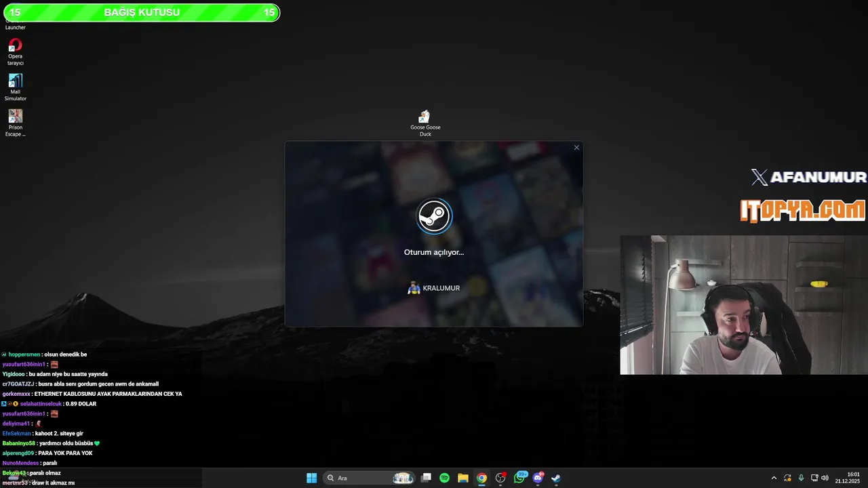Open Spotify from the taskbar
Viewport: 868px width, 488px height.
coord(444,478)
